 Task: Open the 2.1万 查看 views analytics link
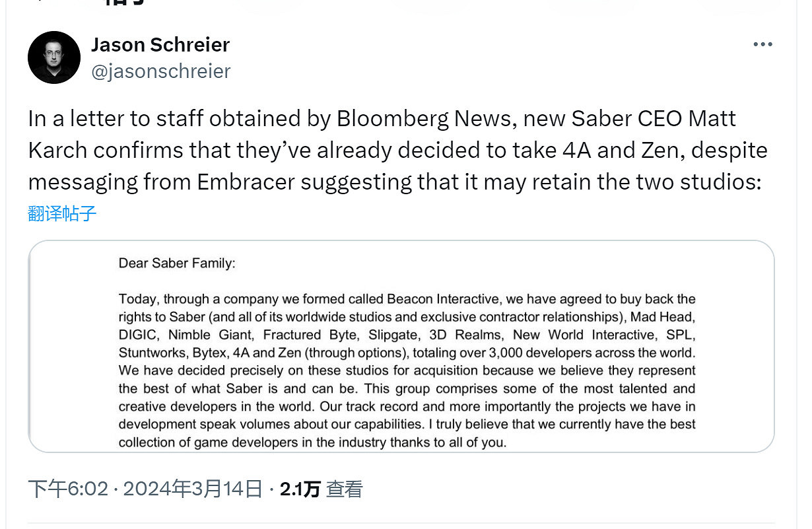(x=321, y=489)
